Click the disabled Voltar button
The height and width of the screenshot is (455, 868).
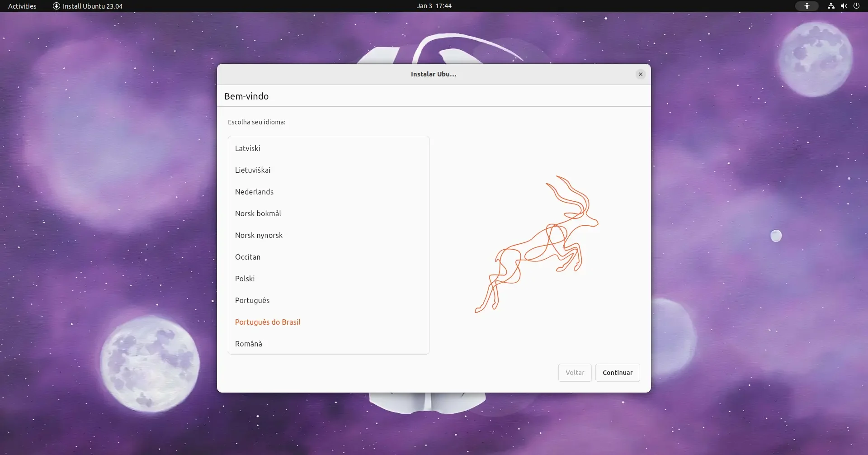coord(575,373)
